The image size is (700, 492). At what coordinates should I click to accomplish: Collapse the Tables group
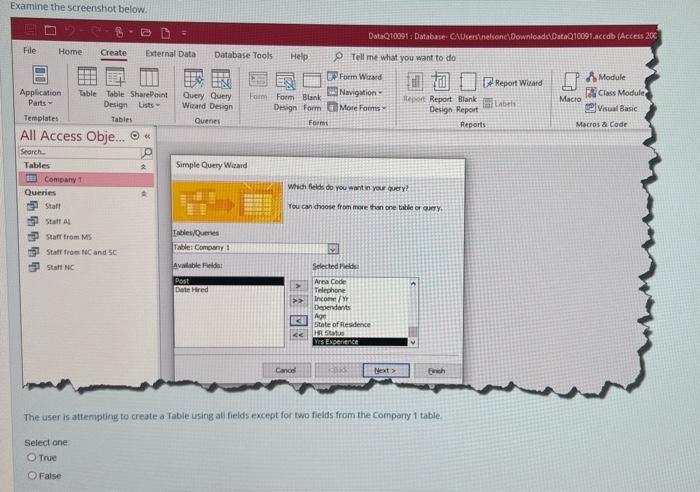pyautogui.click(x=143, y=167)
